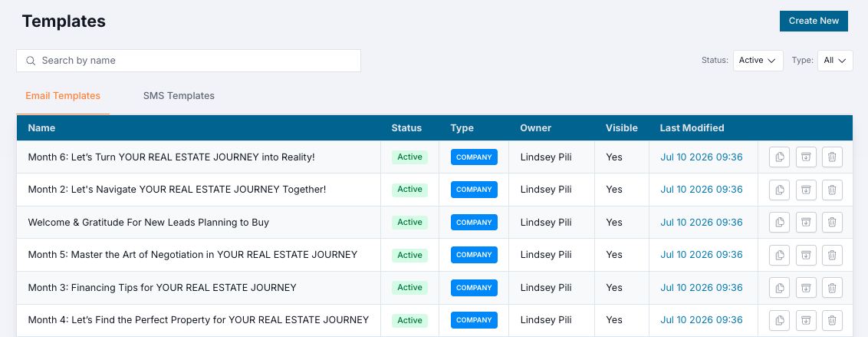Click the COMPANY badge in Month 5 row
Viewport: 868px width, 337px height.
(474, 255)
